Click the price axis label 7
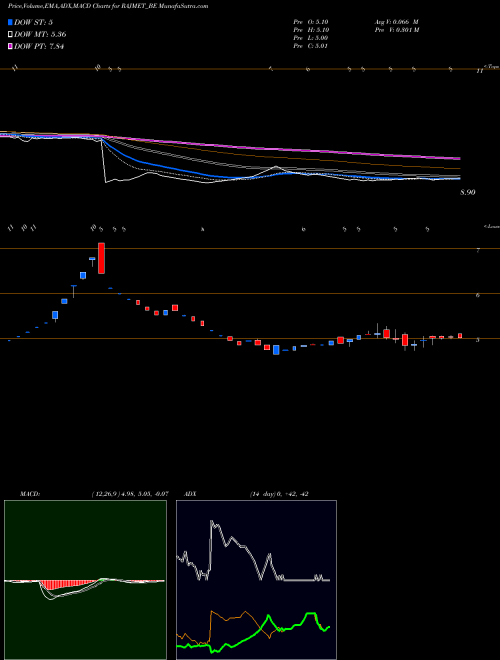Viewport: 500px width, 660px height. [478, 250]
